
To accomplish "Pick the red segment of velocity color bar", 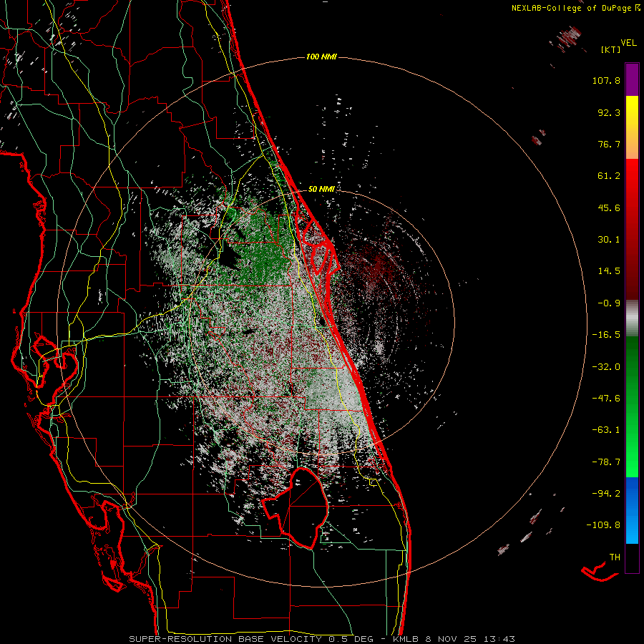I will click(x=632, y=229).
